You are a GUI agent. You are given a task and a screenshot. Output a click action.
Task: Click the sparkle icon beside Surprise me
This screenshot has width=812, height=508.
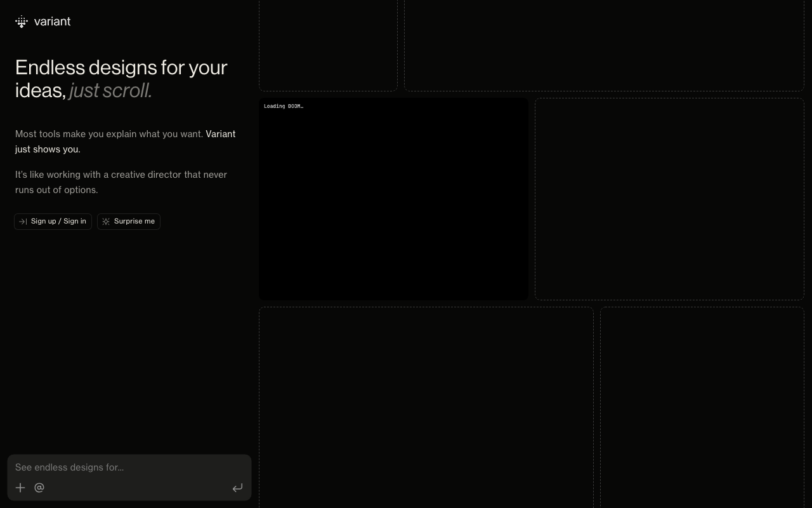tap(106, 222)
